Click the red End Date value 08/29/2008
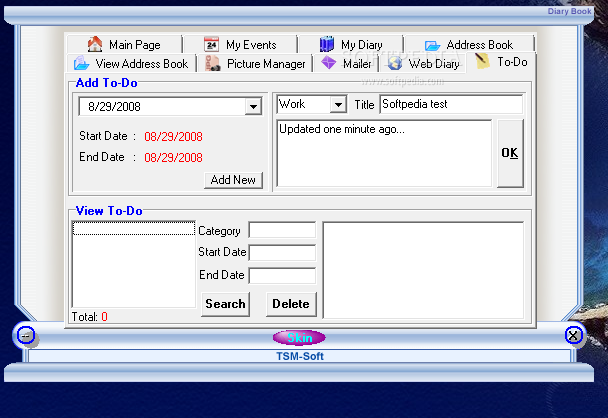 (173, 157)
